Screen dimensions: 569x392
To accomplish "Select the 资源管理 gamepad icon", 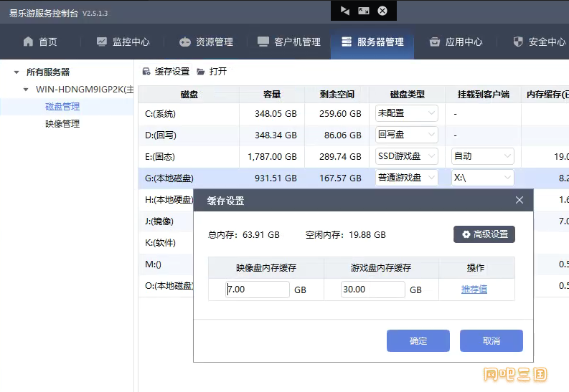I will pyautogui.click(x=184, y=42).
